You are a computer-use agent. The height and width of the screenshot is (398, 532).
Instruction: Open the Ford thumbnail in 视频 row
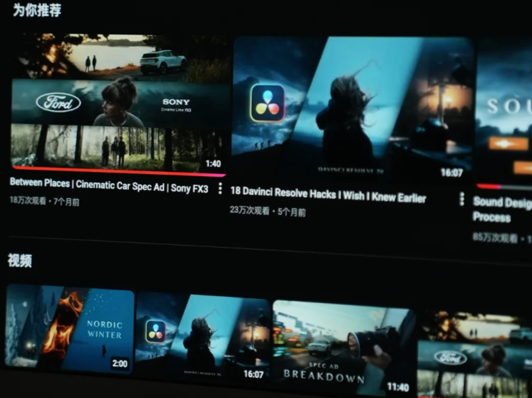tap(474, 354)
